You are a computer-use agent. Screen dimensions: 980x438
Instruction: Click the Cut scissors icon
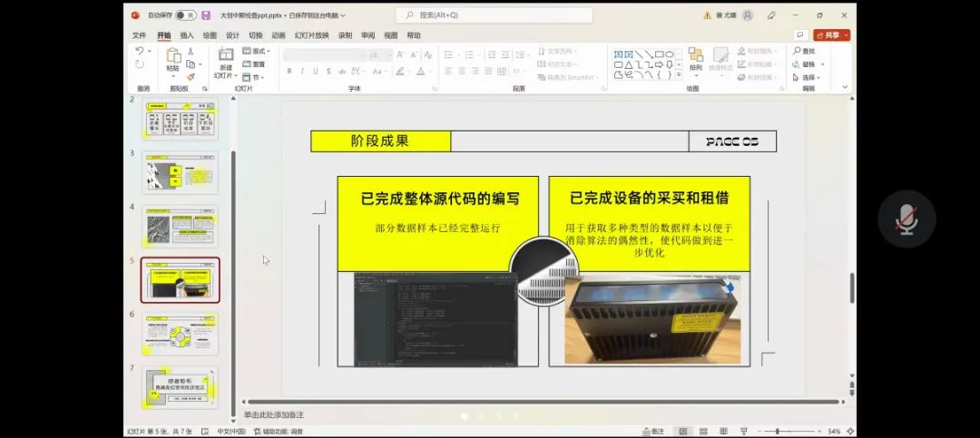[x=191, y=52]
